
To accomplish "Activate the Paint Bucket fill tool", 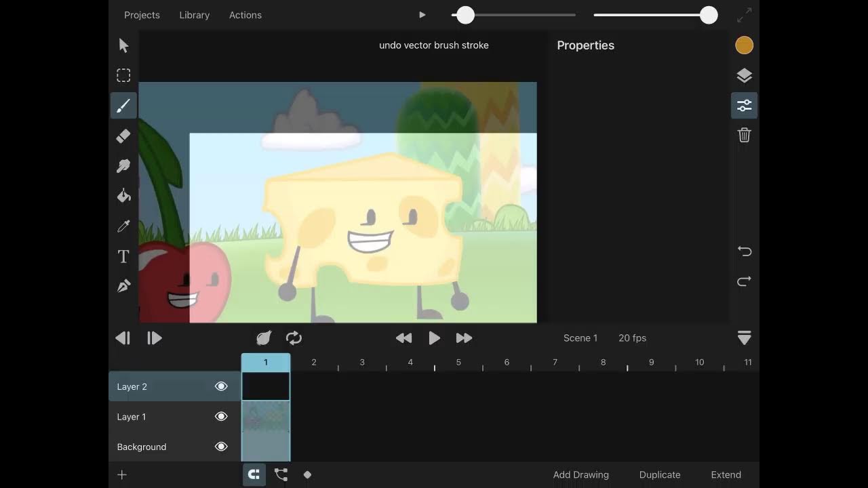I will 123,196.
